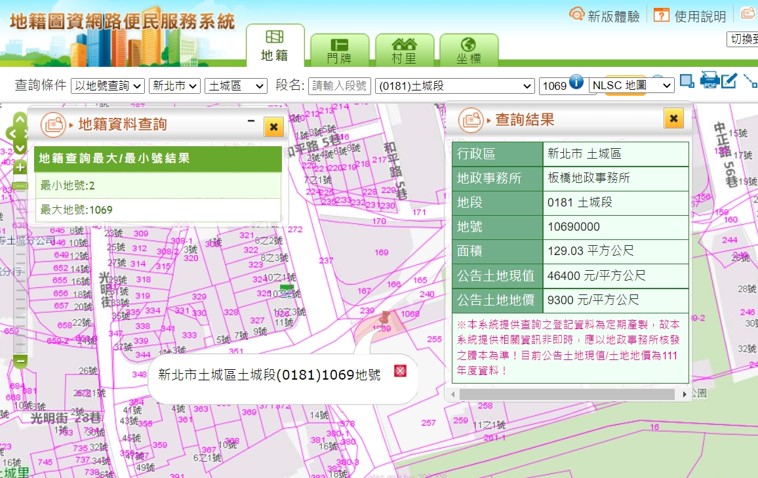Switch to the 門牌 tab
The height and width of the screenshot is (478, 758).
click(x=339, y=50)
